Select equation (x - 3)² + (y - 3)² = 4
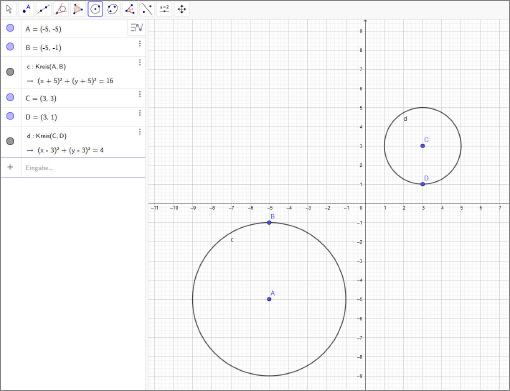 70,150
